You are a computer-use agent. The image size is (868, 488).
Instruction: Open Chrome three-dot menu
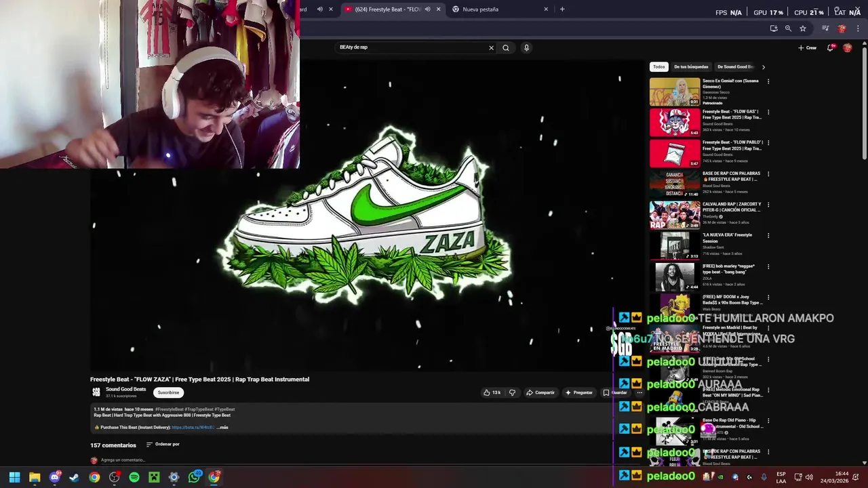(856, 28)
